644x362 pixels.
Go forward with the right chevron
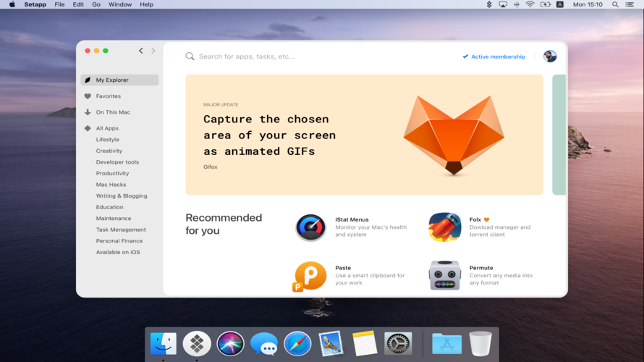[x=153, y=51]
